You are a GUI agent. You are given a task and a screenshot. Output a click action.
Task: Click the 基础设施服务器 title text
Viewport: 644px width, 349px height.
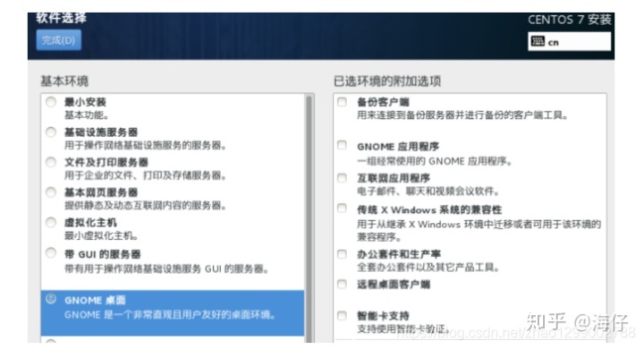[x=101, y=132]
